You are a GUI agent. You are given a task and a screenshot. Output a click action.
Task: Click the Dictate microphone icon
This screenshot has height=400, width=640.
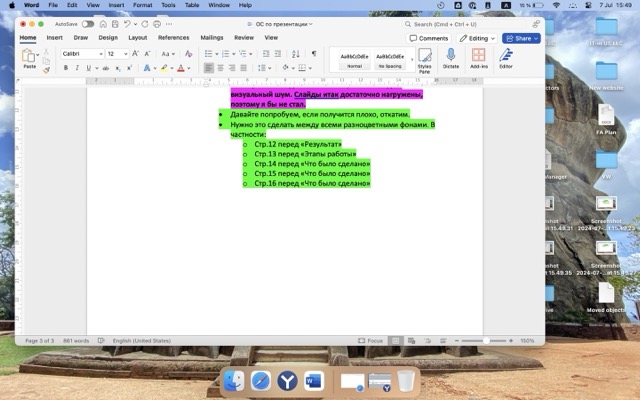450,58
